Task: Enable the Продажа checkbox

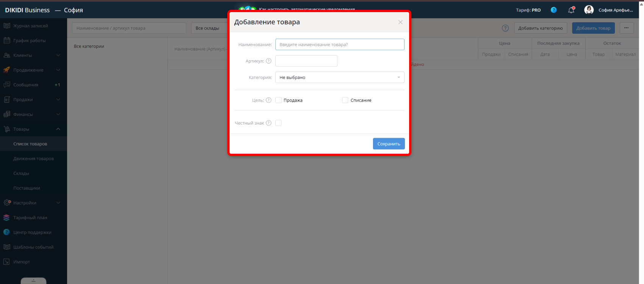Action: click(x=278, y=100)
